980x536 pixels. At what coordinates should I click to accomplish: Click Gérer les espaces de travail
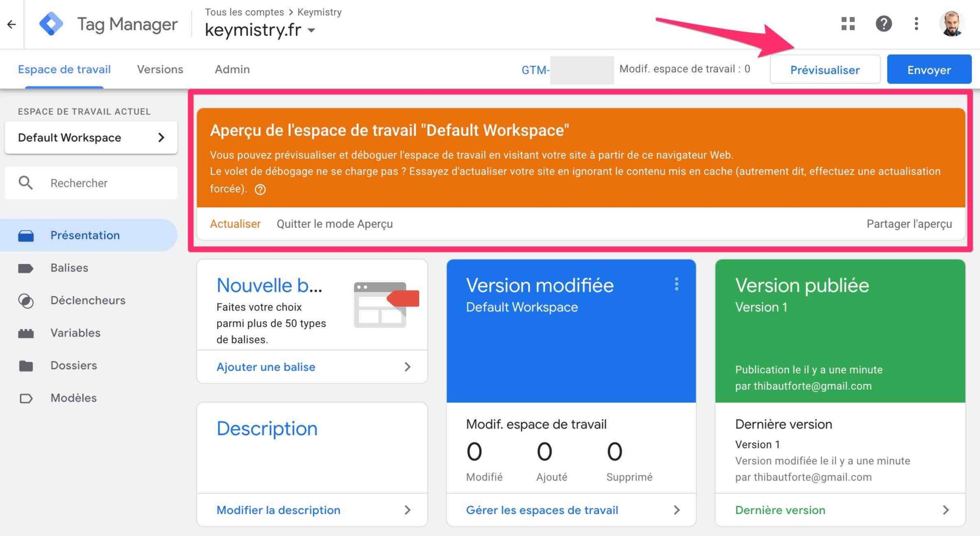542,510
